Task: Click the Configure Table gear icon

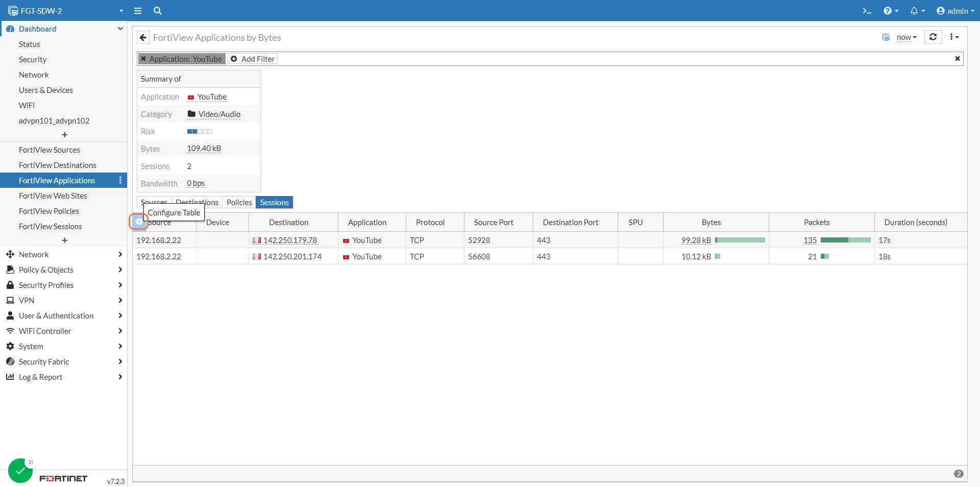Action: (139, 222)
